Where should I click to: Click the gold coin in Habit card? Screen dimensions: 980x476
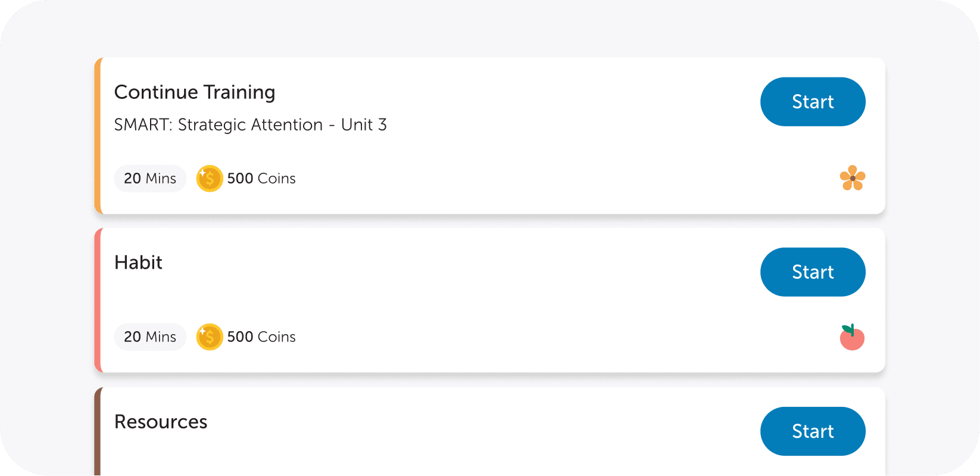point(210,337)
